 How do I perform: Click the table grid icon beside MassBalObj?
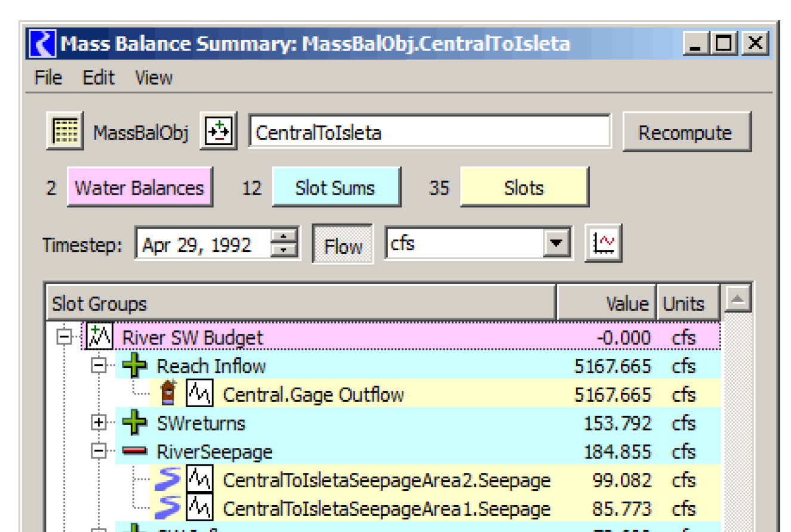point(64,131)
